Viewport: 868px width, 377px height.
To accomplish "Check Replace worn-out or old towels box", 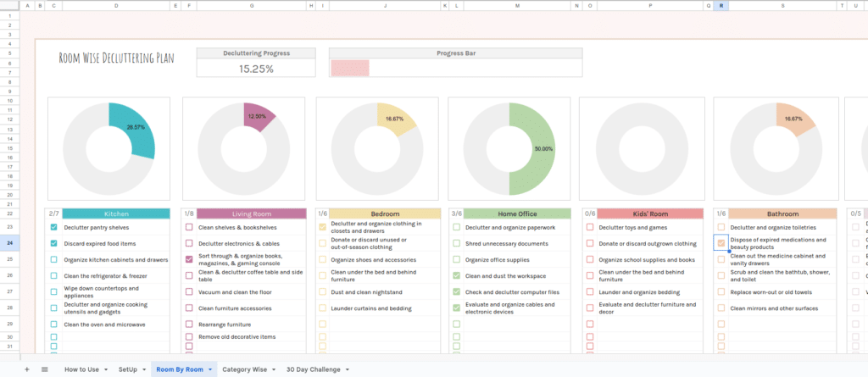I will (721, 291).
